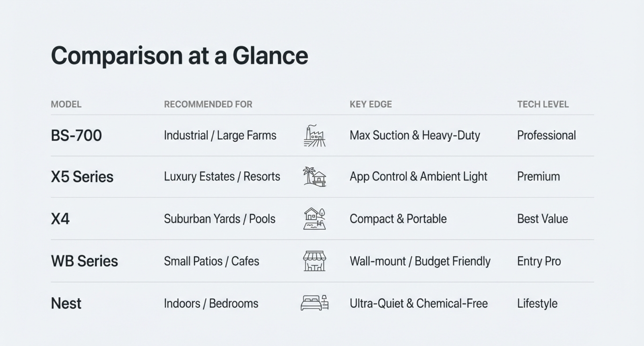Click the palm tree resort icon
Screen dimensions: 644x346
[x=314, y=177]
